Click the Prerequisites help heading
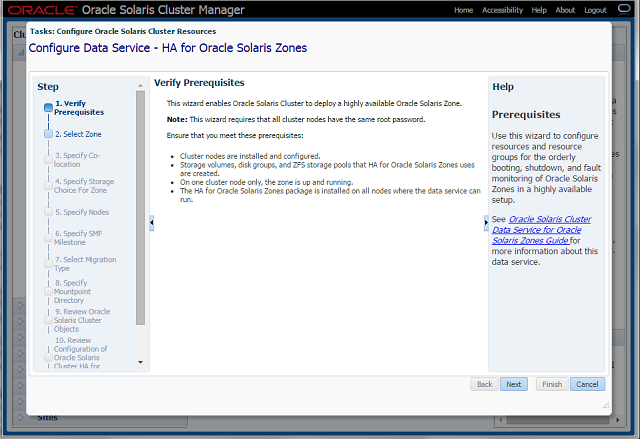This screenshot has width=640, height=439. [526, 115]
